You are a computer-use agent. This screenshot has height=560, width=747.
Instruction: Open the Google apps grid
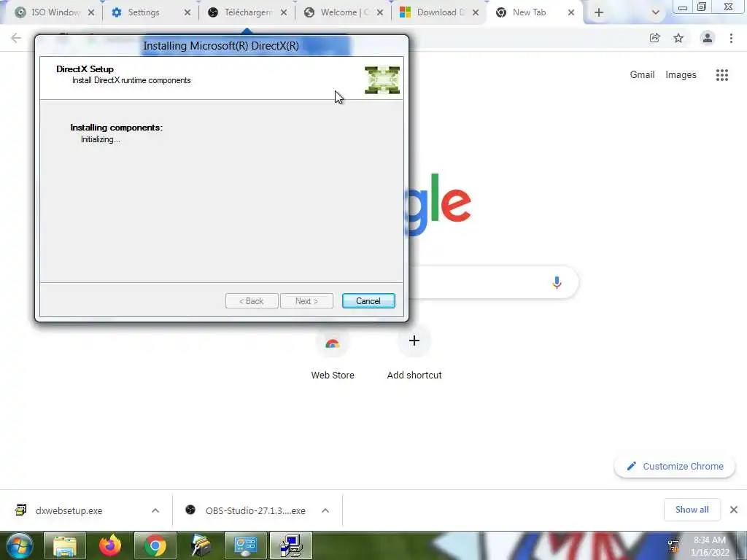click(722, 75)
